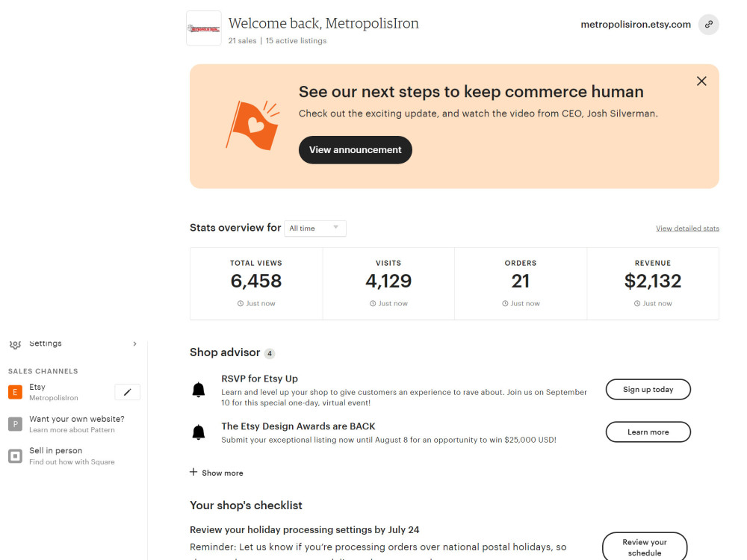
Task: Expand the Settings menu chevron
Action: [134, 343]
